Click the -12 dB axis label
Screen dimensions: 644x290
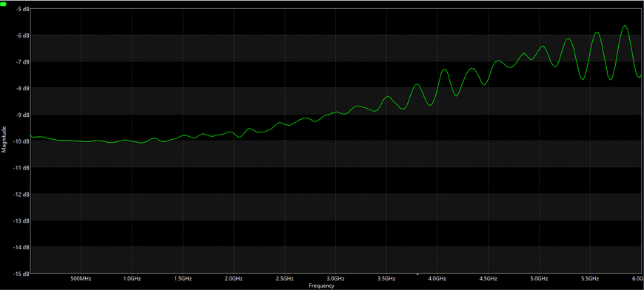tap(21, 194)
